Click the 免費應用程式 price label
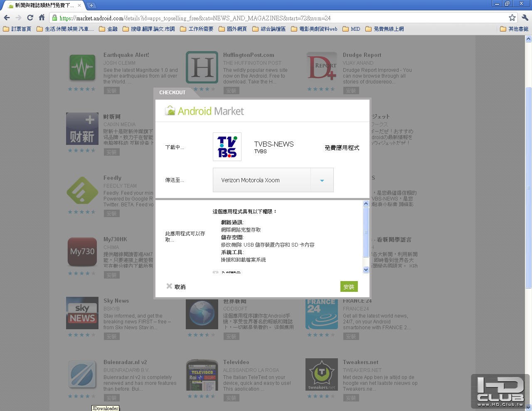Image resolution: width=532 pixels, height=411 pixels. (x=342, y=147)
